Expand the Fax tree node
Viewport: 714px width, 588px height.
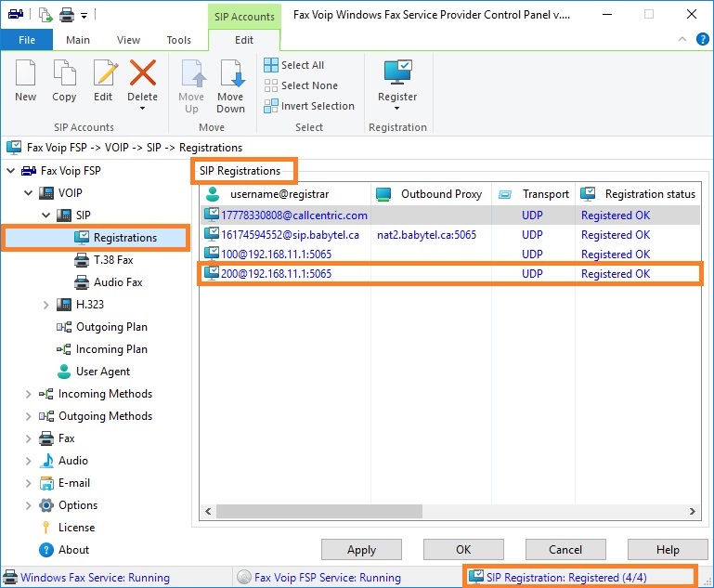[28, 438]
